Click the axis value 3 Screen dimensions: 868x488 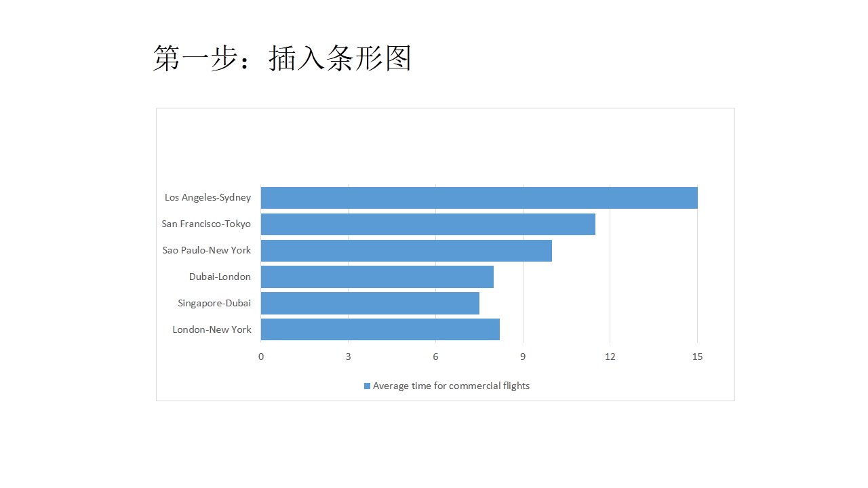tap(349, 357)
